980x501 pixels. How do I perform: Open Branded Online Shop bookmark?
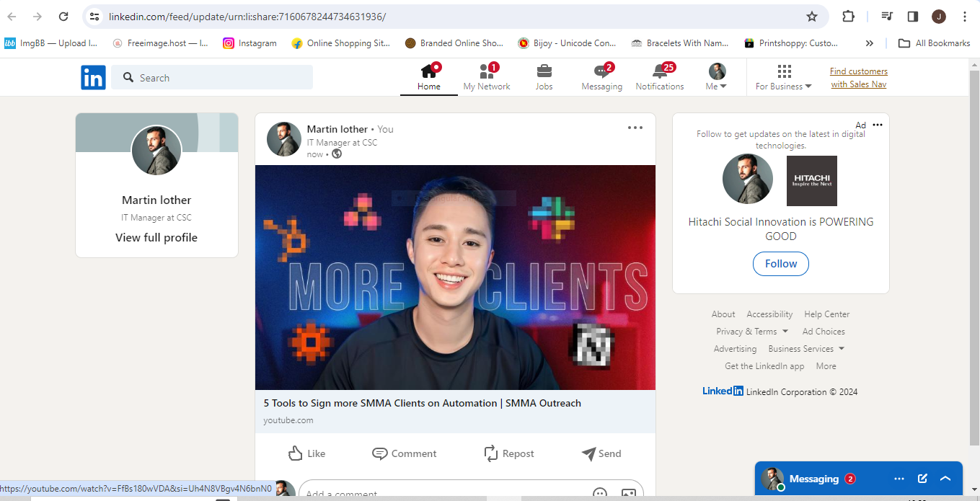(454, 43)
